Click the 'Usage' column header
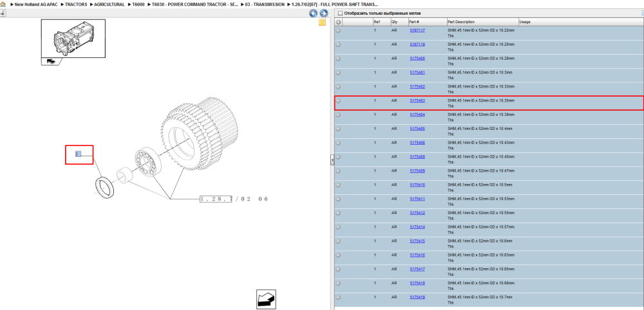Viewport: 644px width, 310px height. tap(525, 22)
